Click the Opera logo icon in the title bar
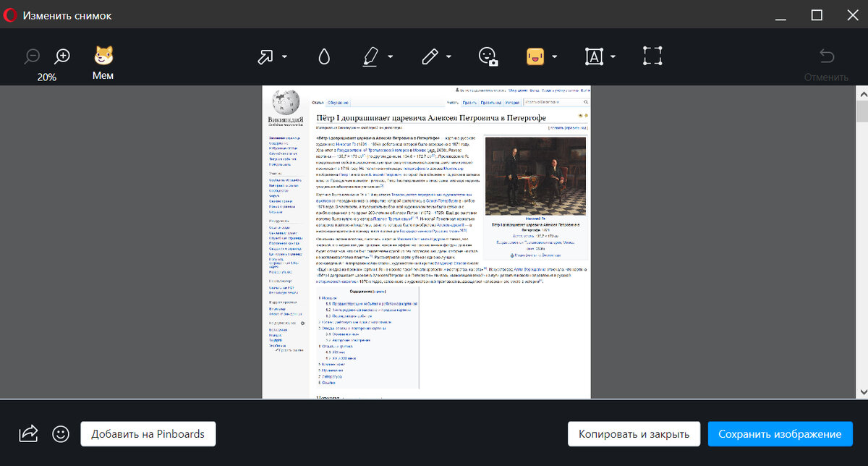Viewport: 868px width, 466px height. coord(10,15)
